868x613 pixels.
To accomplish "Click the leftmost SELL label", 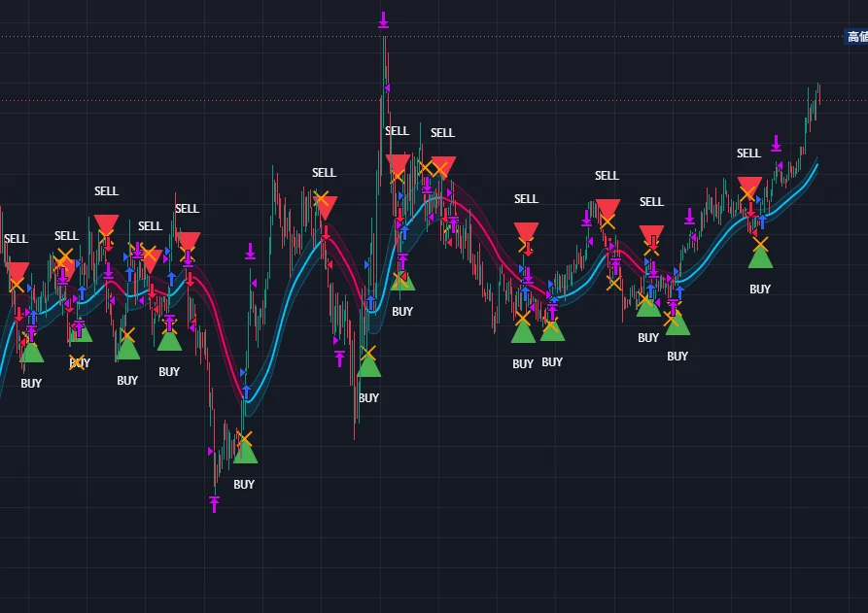I will 17,238.
